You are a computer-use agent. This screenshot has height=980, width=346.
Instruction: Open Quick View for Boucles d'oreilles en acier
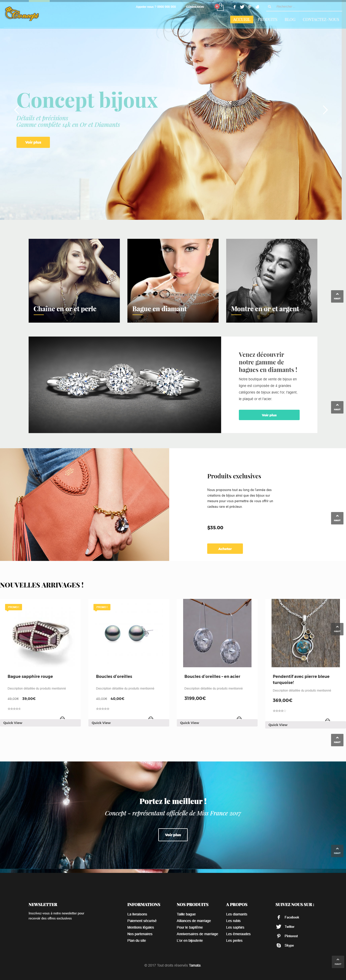tap(217, 723)
